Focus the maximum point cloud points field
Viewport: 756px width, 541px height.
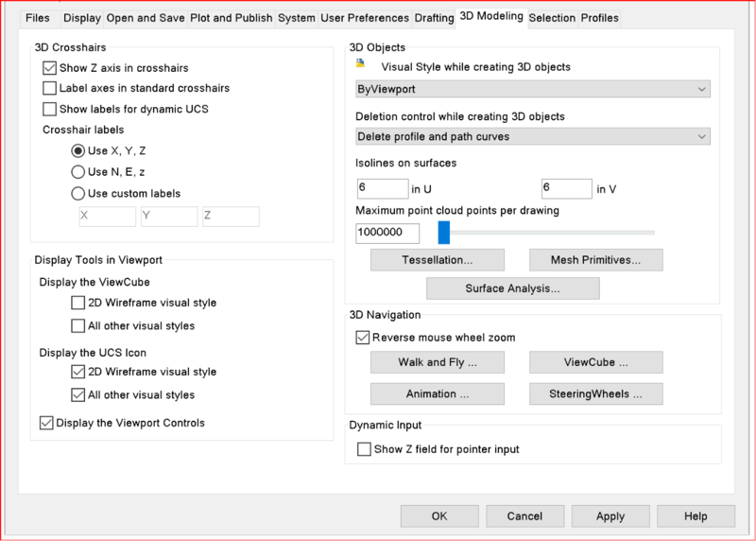click(x=387, y=232)
